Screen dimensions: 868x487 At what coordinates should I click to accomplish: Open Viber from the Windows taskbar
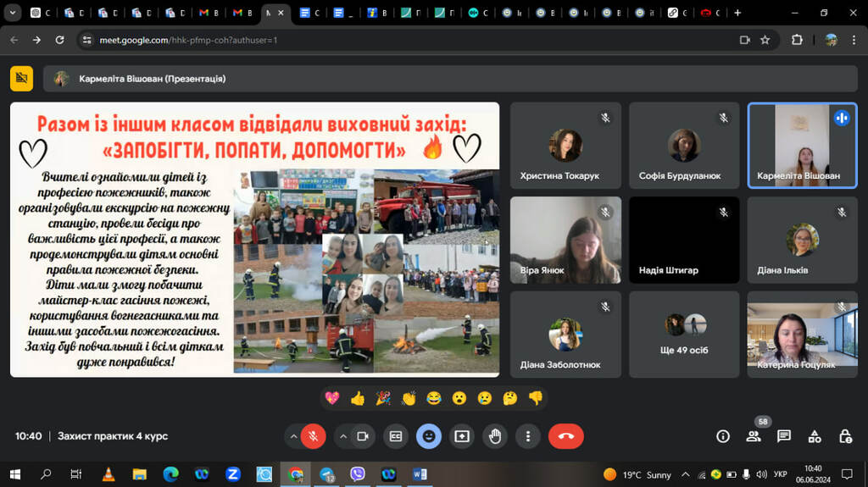358,474
